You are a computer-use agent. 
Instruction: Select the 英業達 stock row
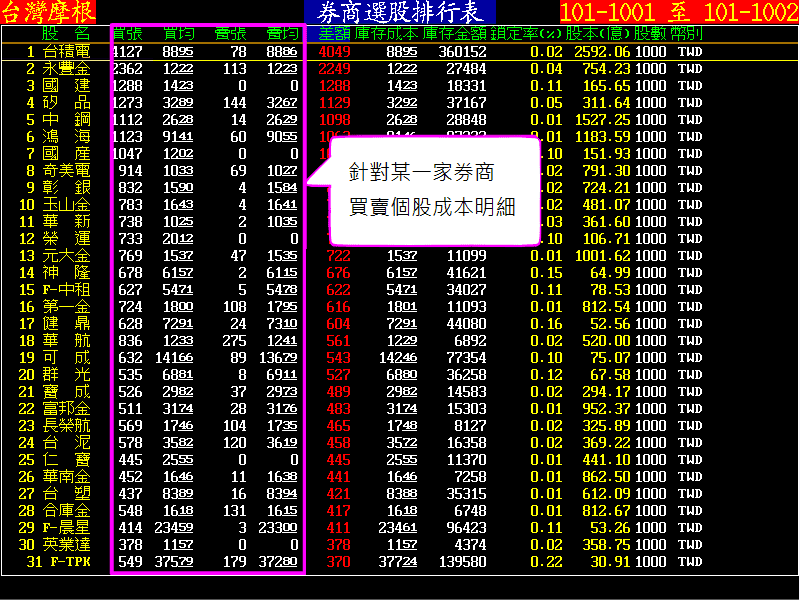[68, 545]
